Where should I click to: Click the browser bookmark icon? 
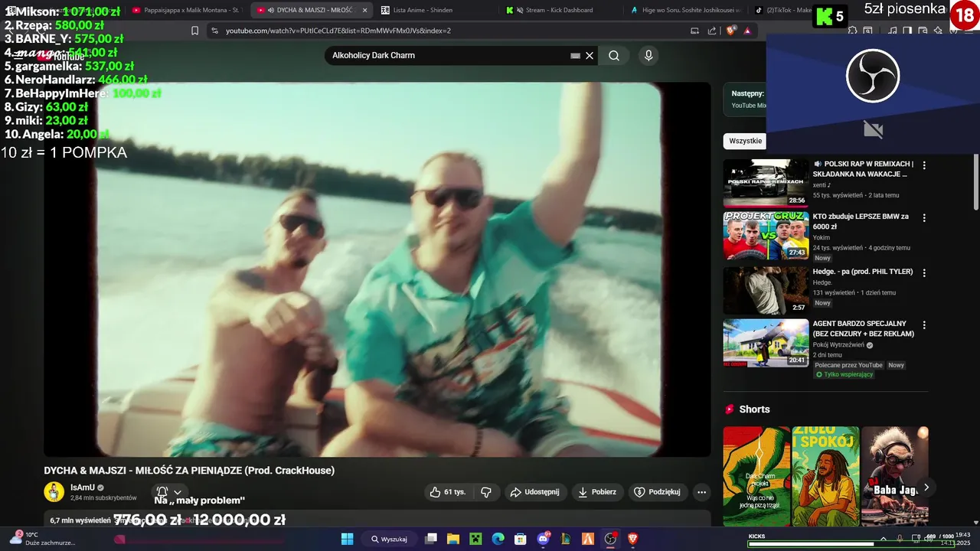pos(194,31)
